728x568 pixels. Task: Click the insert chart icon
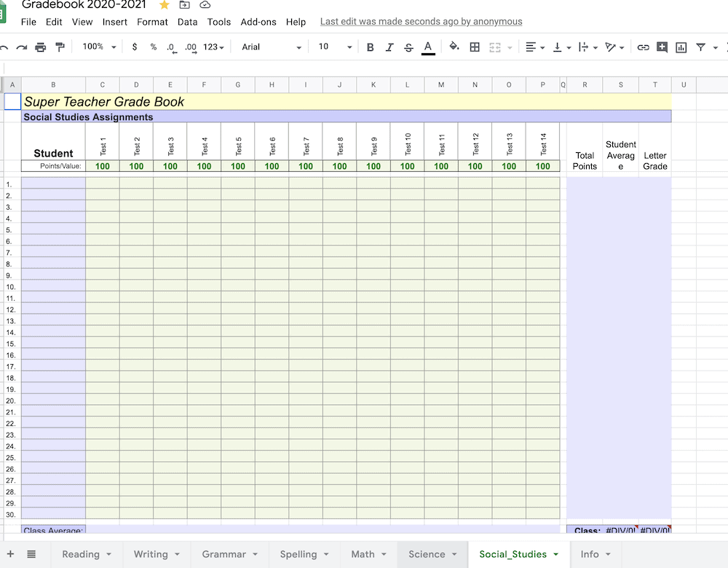coord(681,47)
